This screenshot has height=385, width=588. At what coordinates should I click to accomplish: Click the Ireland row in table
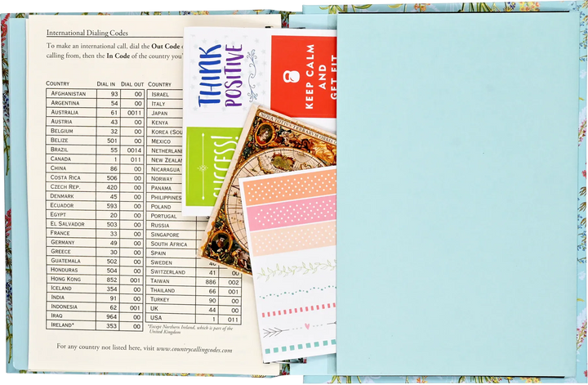(x=95, y=325)
